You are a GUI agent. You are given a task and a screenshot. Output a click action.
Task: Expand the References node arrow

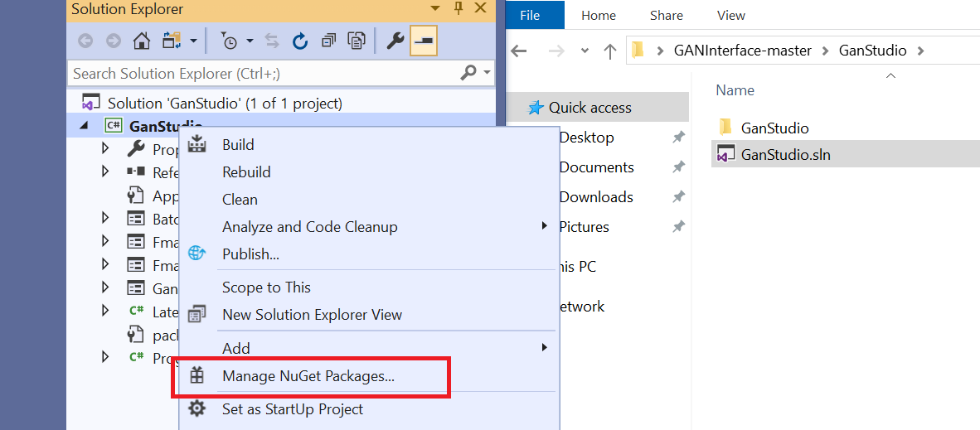point(105,172)
